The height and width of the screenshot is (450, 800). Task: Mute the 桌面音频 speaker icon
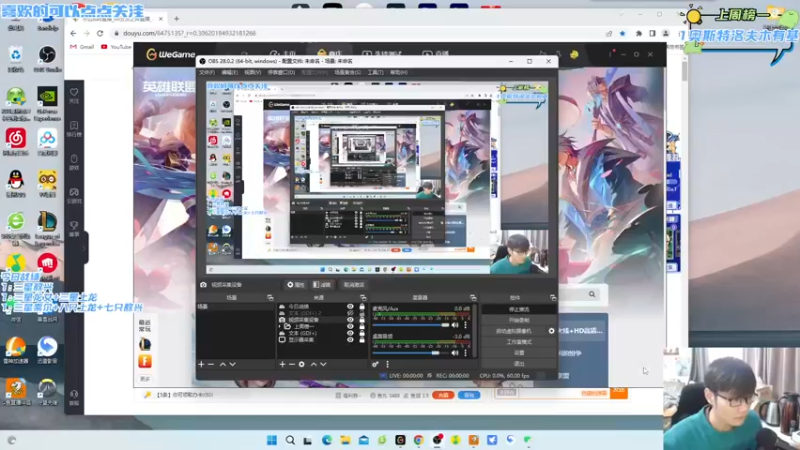click(x=455, y=353)
